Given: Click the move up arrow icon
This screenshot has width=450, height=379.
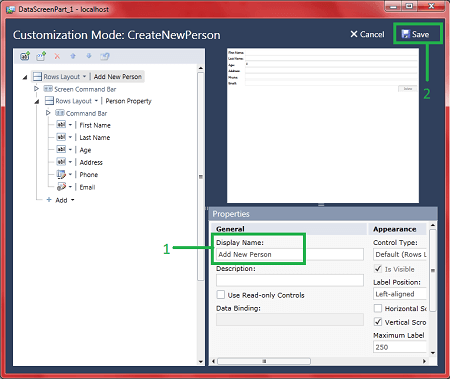Looking at the screenshot, I should point(73,56).
